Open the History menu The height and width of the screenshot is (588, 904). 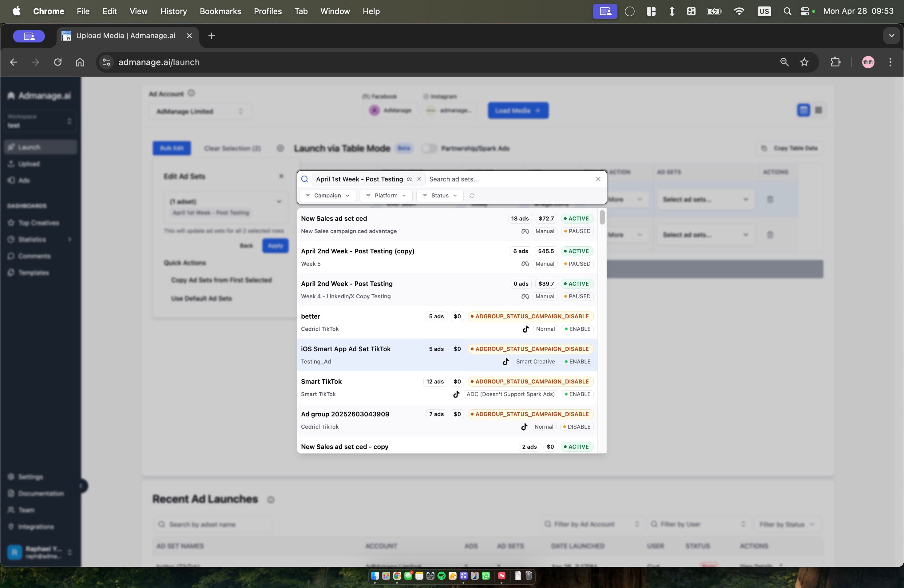173,11
